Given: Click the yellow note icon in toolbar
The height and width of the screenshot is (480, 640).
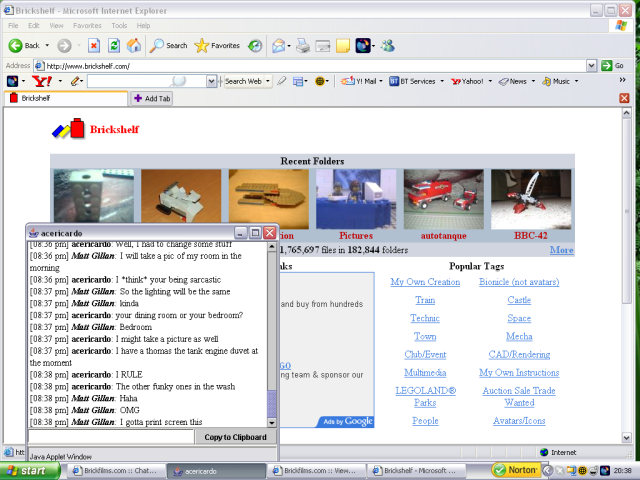Looking at the screenshot, I should coord(343,46).
